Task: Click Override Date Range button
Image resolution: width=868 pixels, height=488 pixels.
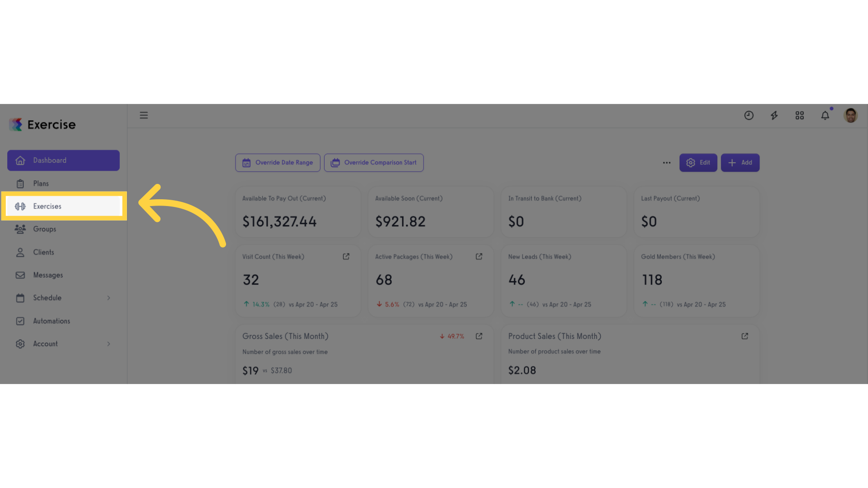Action: click(x=278, y=163)
